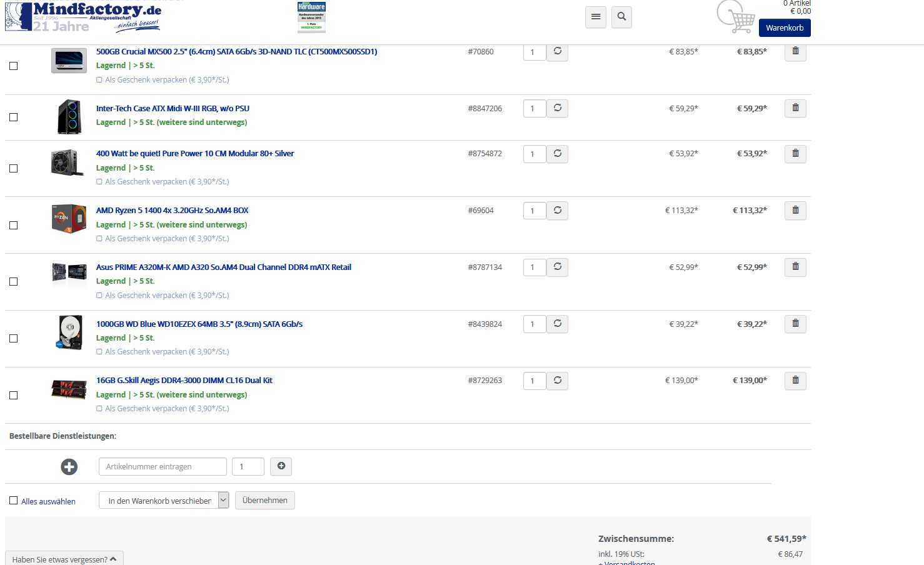
Task: Open the G.Skill Aegis RAM thumbnail
Action: pyautogui.click(x=69, y=389)
